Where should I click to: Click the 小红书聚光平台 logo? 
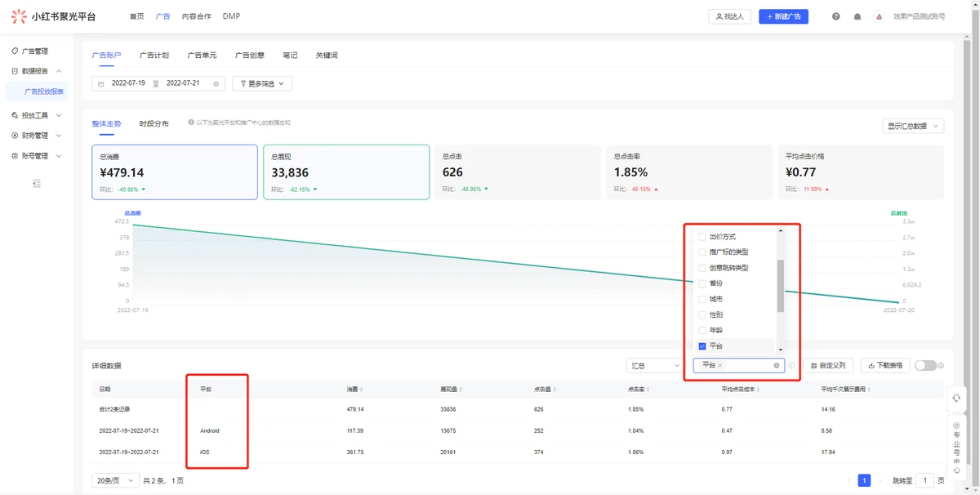click(53, 16)
